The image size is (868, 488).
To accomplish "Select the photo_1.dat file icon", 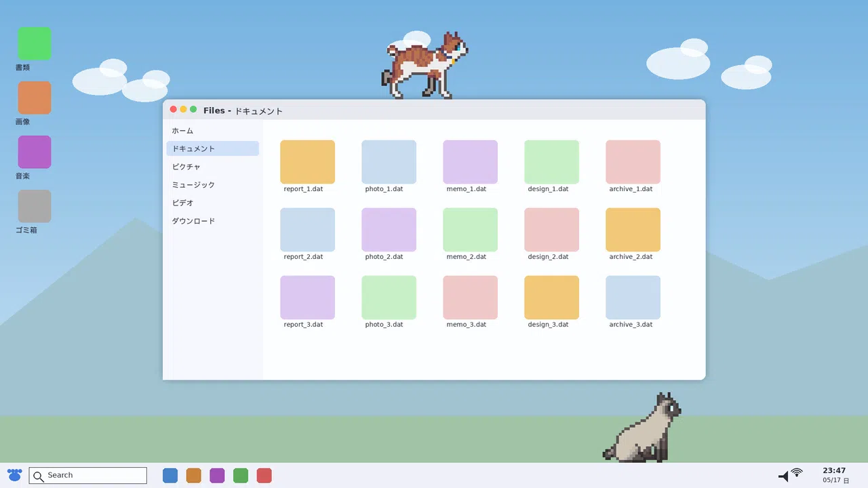I will point(389,162).
